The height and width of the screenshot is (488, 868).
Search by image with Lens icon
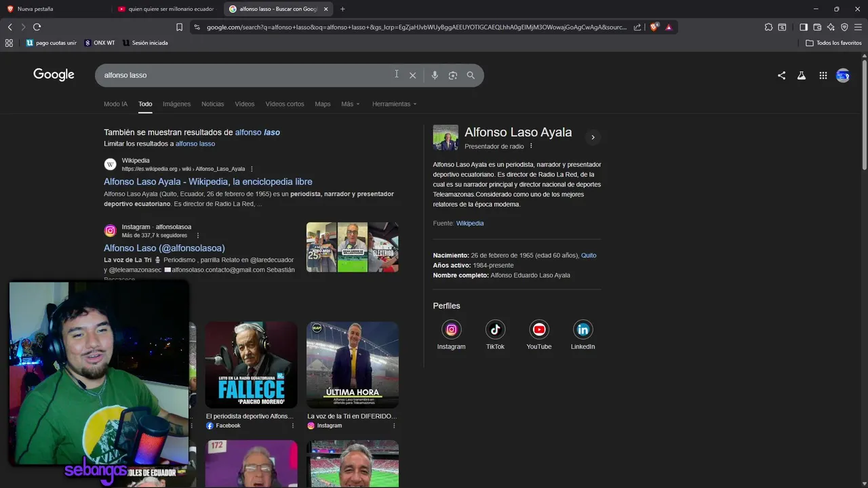coord(453,75)
